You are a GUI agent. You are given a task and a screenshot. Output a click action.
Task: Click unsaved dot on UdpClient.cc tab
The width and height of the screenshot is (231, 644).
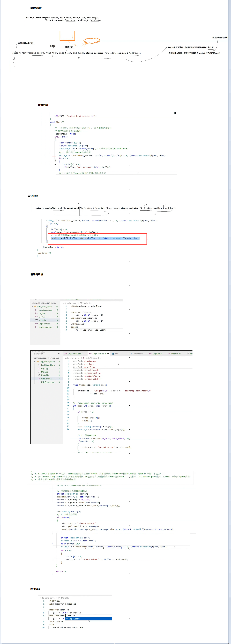[108, 354]
